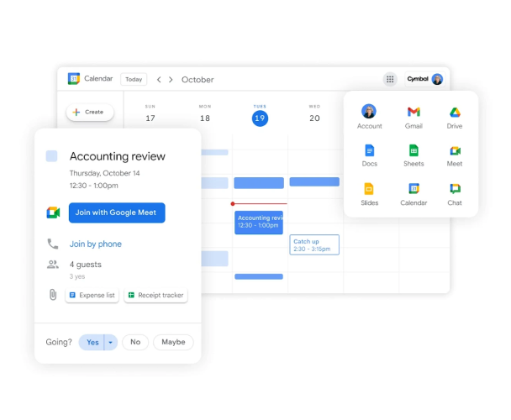Click the Join by phone link
511x420 pixels.
tap(95, 244)
